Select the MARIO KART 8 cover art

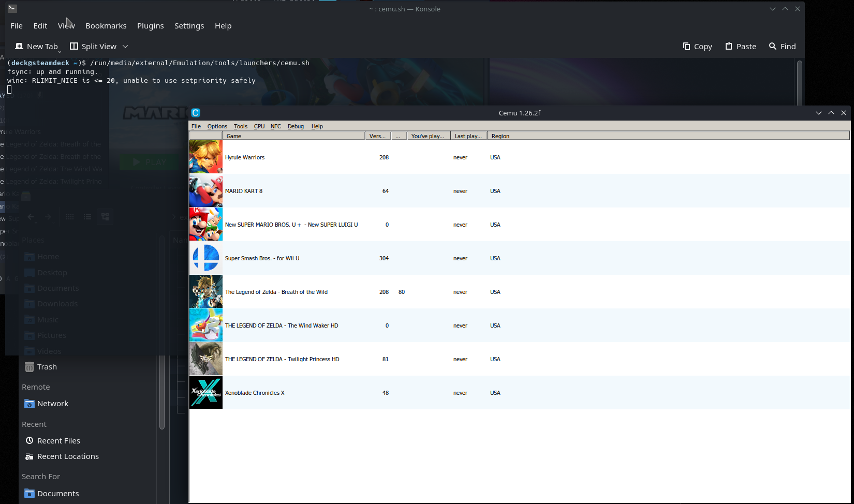(x=206, y=190)
